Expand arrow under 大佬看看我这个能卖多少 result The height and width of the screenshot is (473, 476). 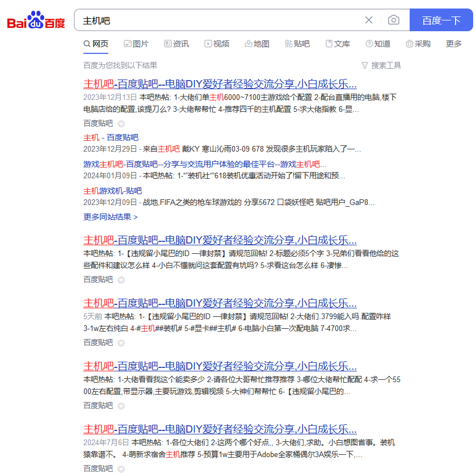click(121, 406)
